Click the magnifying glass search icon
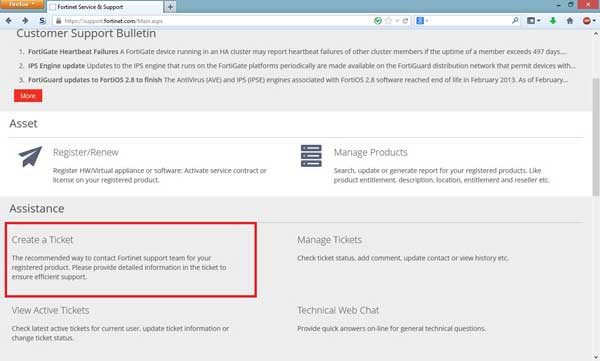 (x=515, y=21)
